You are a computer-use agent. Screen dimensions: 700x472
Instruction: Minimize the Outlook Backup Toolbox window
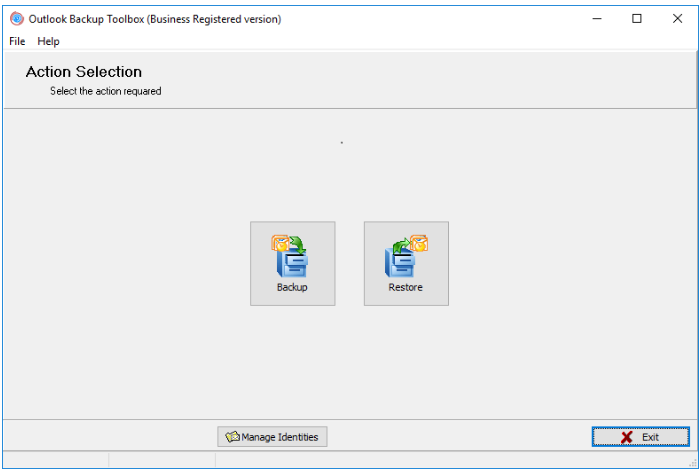597,19
